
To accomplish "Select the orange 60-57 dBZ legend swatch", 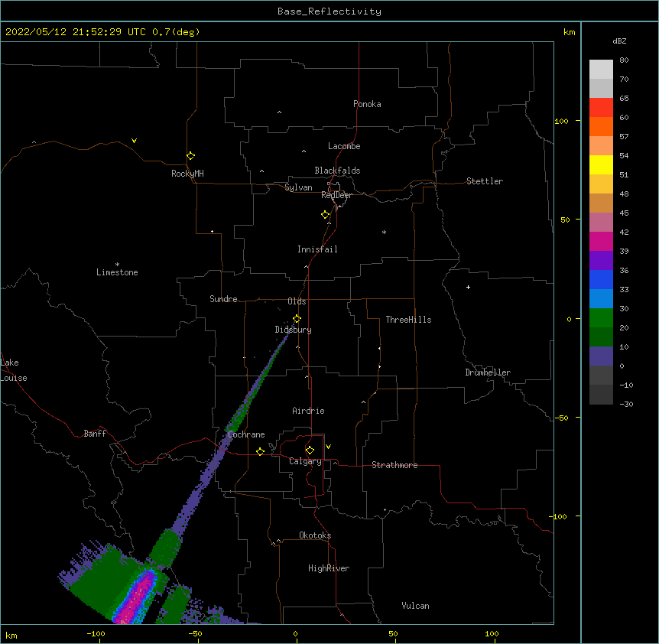I will tap(601, 126).
